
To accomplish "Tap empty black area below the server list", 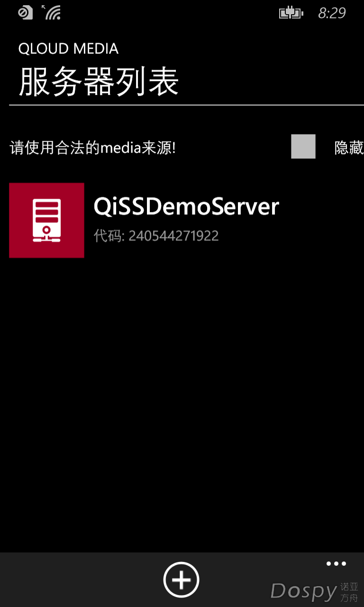I will 182,403.
